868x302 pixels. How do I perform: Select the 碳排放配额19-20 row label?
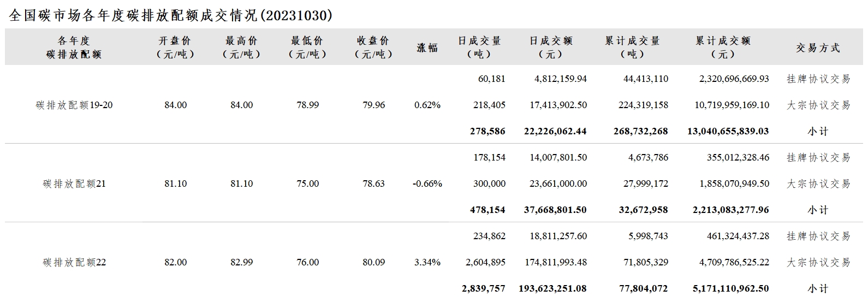tap(74, 105)
